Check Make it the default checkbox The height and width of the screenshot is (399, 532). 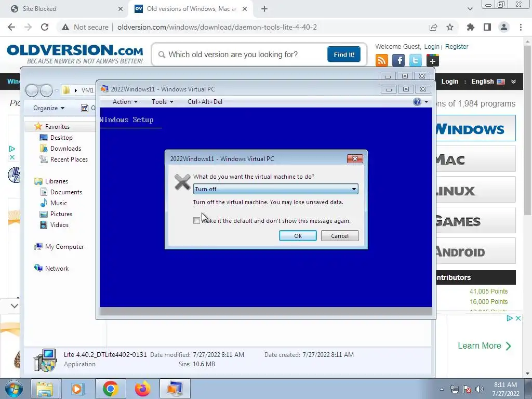pos(196,220)
